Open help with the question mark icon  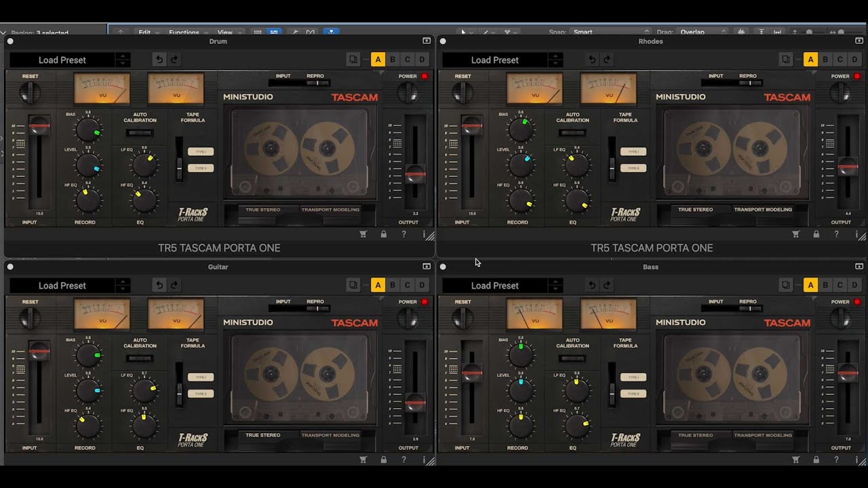coord(403,233)
